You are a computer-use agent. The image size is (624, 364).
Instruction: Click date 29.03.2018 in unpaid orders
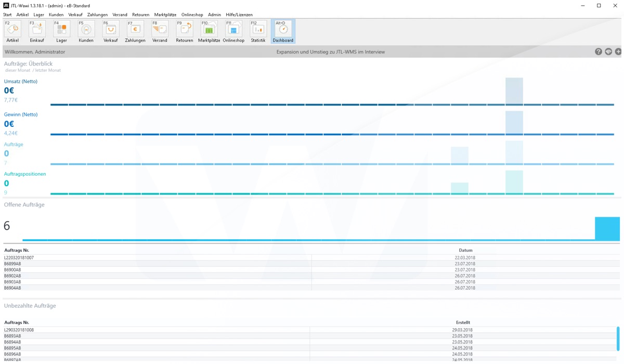[462, 330]
